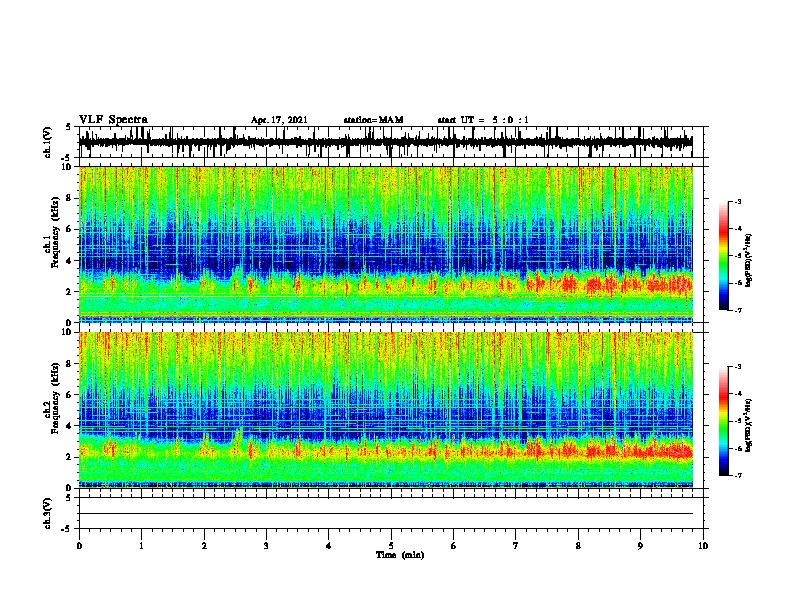
Task: Click the time-axis tick label "10"
Action: pyautogui.click(x=703, y=546)
